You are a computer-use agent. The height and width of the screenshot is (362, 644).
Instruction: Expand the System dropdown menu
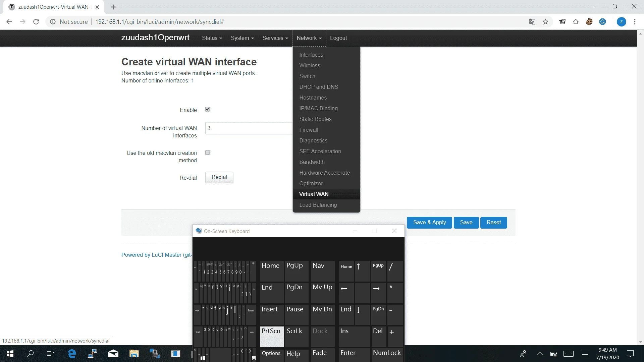click(x=242, y=38)
